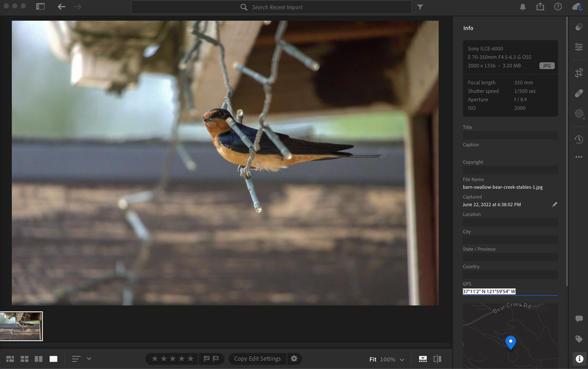Click the file name barn-swallow-bear-creek-stables-1.jpg
Screen dimensions: 588x369
tap(502, 187)
